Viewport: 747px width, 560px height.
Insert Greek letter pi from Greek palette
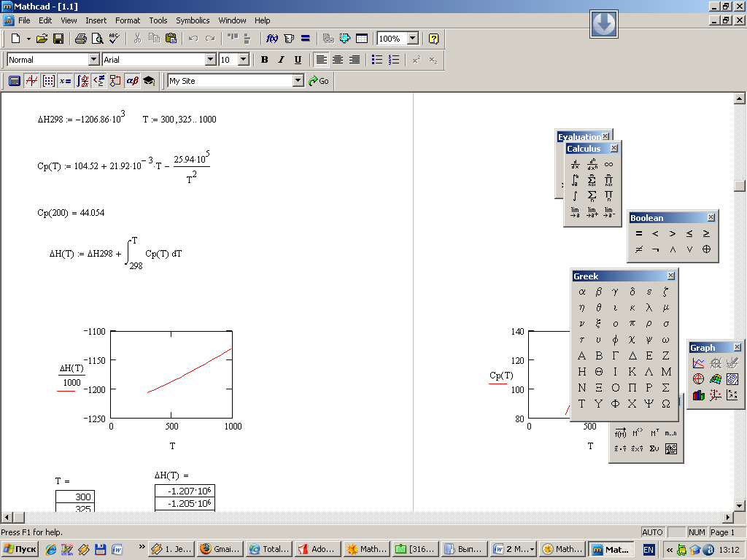point(632,323)
